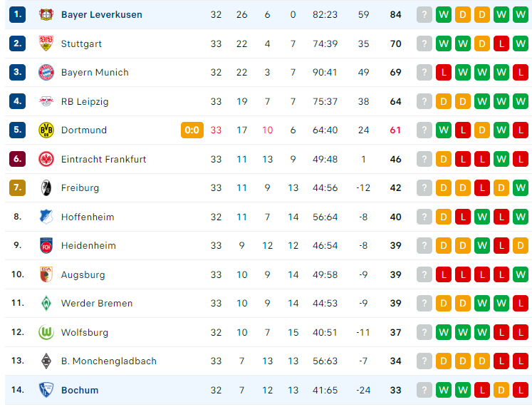Click Stuttgart's red L form badge
The height and width of the screenshot is (407, 532).
click(501, 43)
